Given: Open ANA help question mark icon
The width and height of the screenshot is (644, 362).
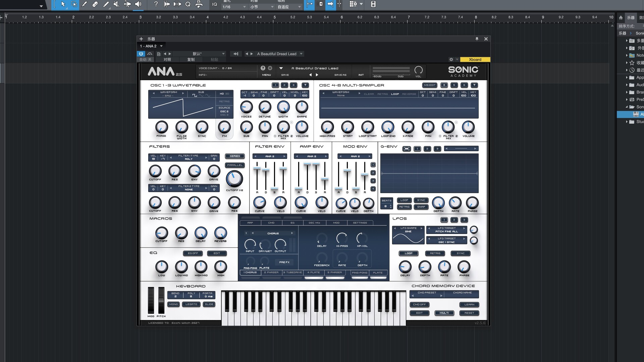Looking at the screenshot, I should pyautogui.click(x=263, y=68).
